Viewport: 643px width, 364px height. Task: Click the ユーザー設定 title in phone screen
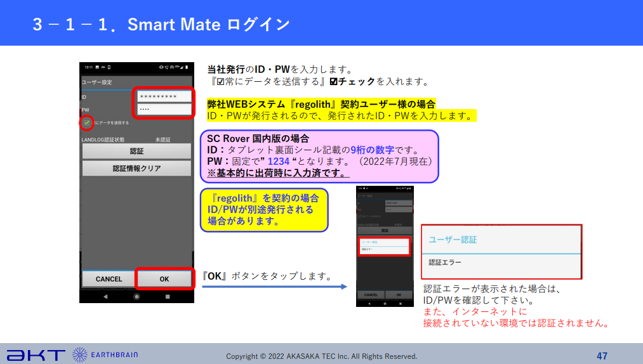pos(96,82)
